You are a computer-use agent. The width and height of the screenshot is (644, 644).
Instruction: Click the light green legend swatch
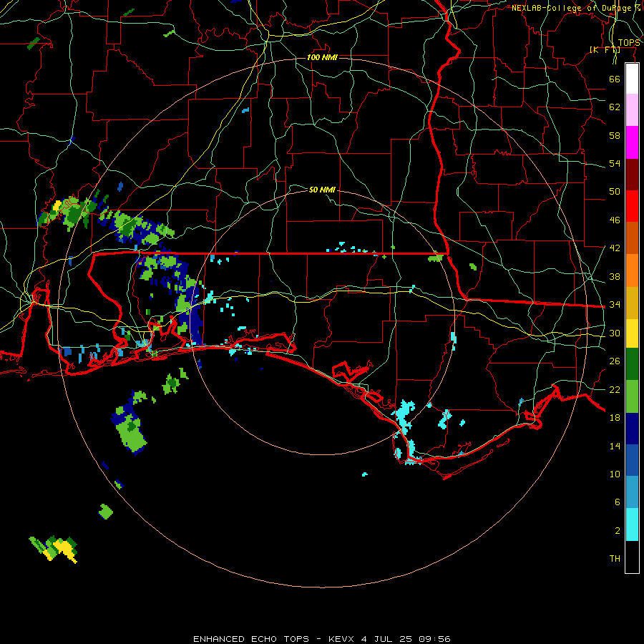coord(632,396)
